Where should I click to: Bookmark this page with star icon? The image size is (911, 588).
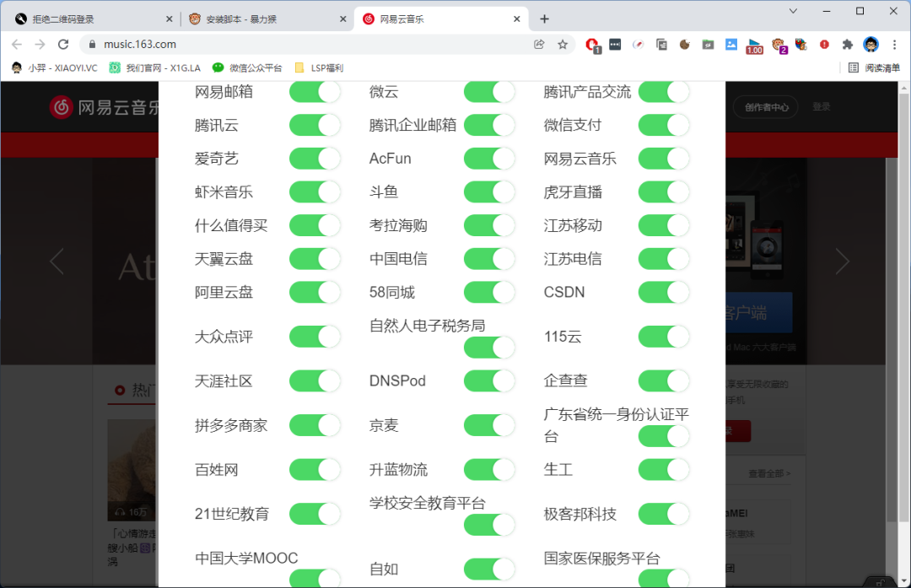point(563,44)
